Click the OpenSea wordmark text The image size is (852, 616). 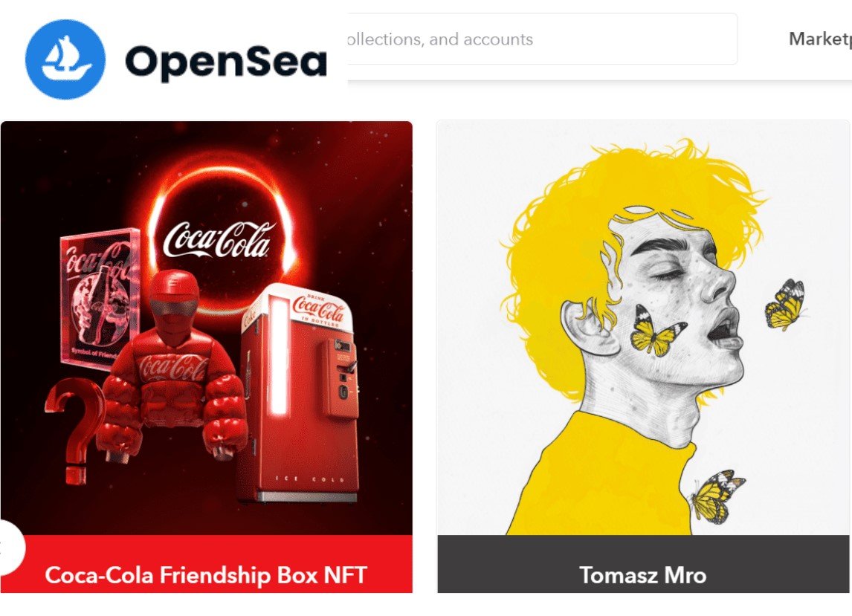click(x=226, y=63)
